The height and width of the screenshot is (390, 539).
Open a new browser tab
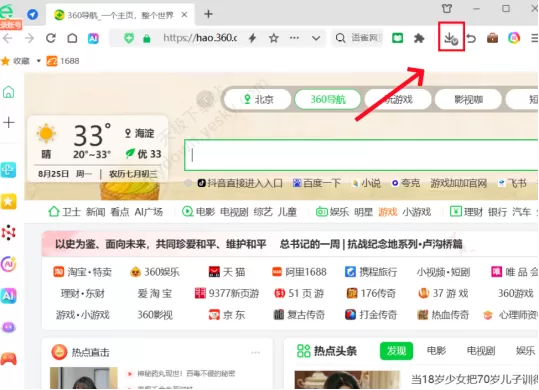tap(208, 14)
